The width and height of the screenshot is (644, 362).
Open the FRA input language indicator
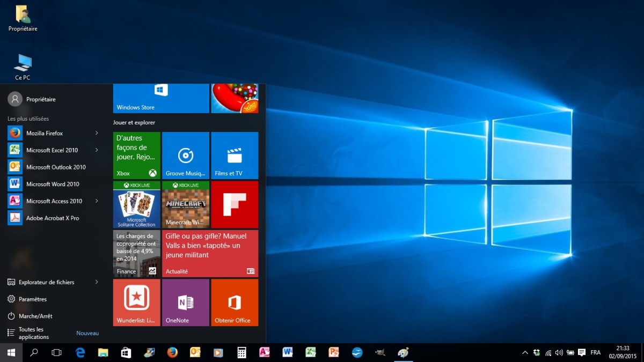[596, 352]
